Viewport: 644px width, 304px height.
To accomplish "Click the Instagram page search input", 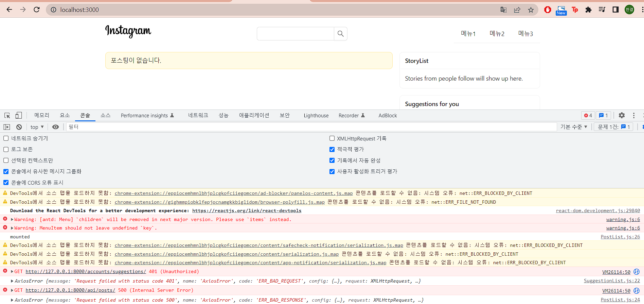I will 296,34.
